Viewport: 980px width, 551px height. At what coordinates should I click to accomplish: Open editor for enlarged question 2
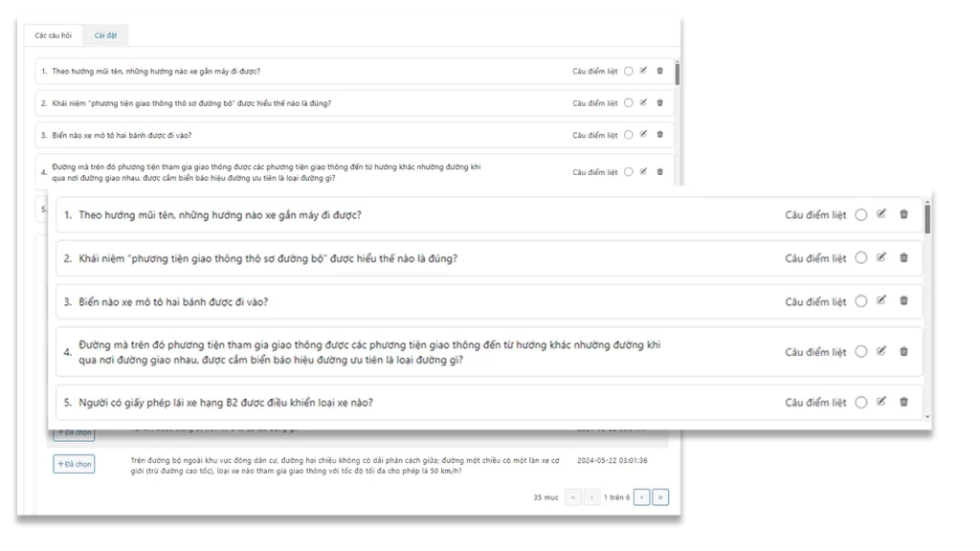pyautogui.click(x=881, y=257)
